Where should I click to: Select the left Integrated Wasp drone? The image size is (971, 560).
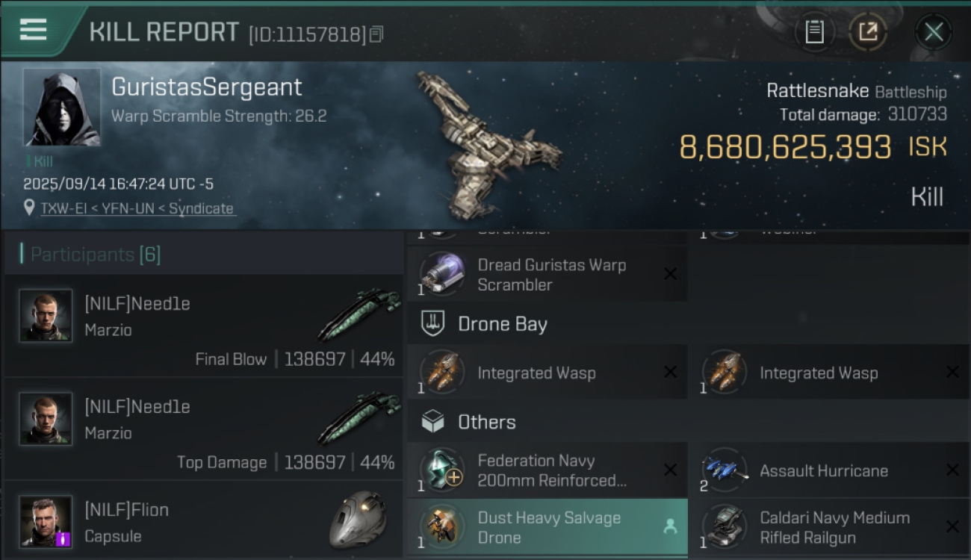[x=536, y=373]
